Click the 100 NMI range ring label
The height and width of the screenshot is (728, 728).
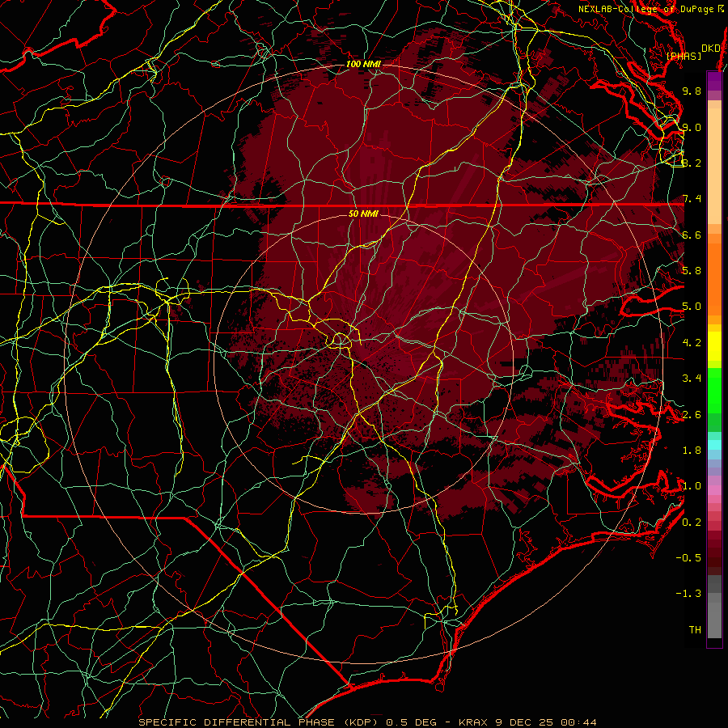[x=363, y=64]
